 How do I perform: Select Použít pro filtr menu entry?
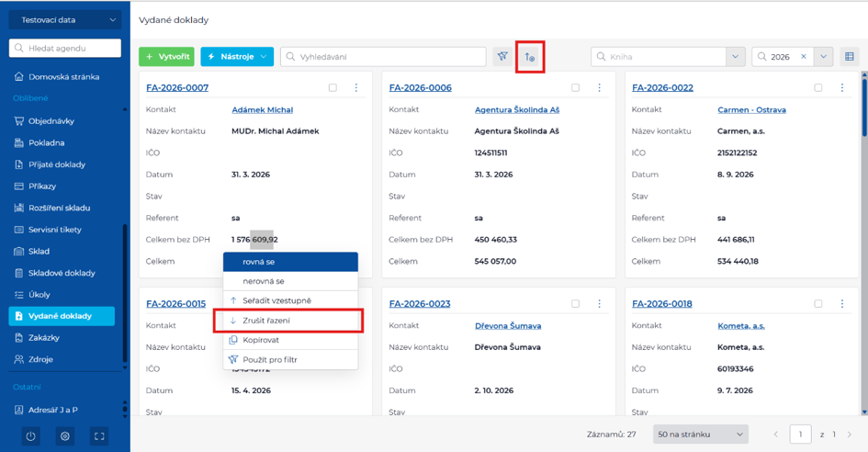[290, 359]
